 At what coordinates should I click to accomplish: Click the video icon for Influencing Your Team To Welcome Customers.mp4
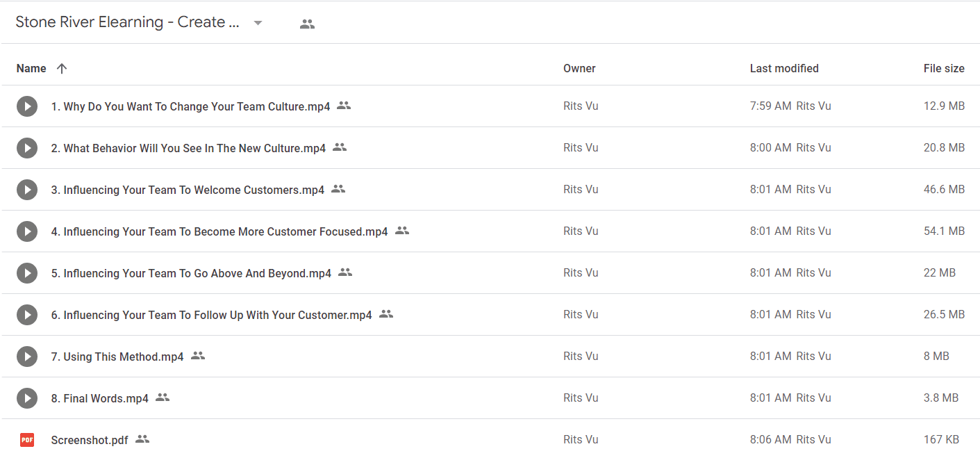27,190
